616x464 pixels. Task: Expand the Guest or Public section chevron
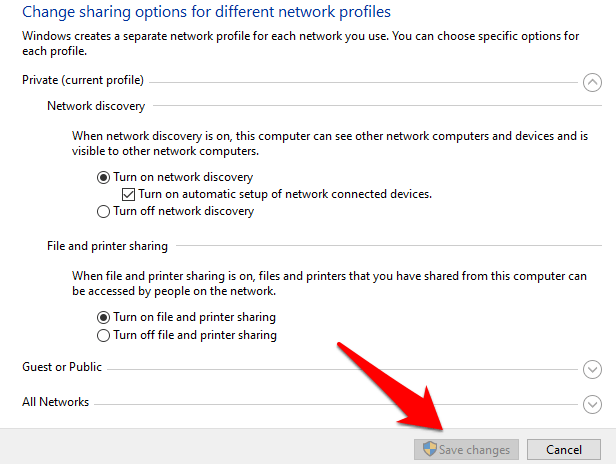click(x=592, y=369)
